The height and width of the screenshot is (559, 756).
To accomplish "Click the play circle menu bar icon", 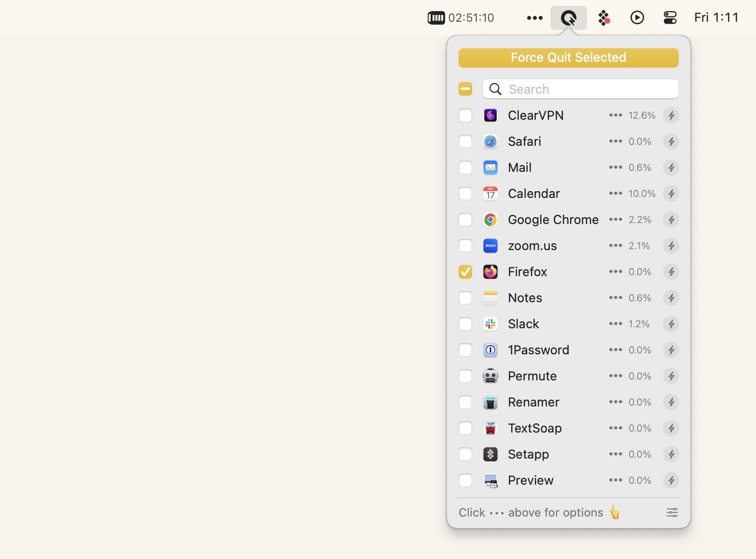I will click(637, 18).
